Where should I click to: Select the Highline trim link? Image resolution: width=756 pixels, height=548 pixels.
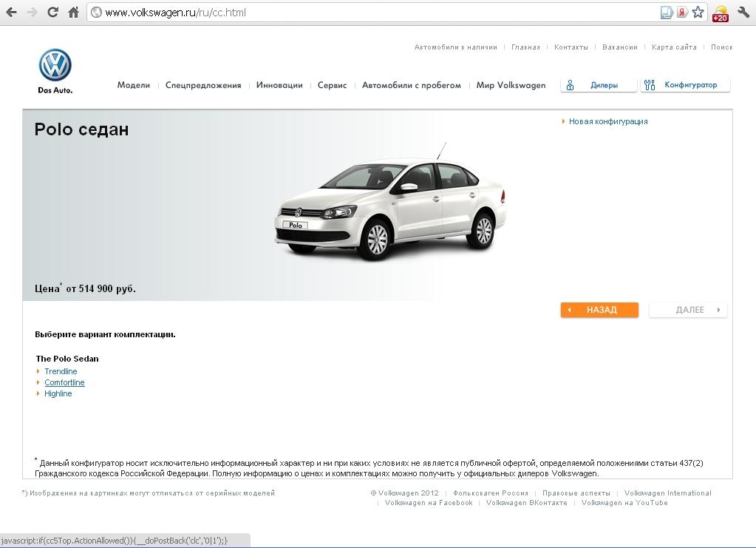click(x=58, y=393)
